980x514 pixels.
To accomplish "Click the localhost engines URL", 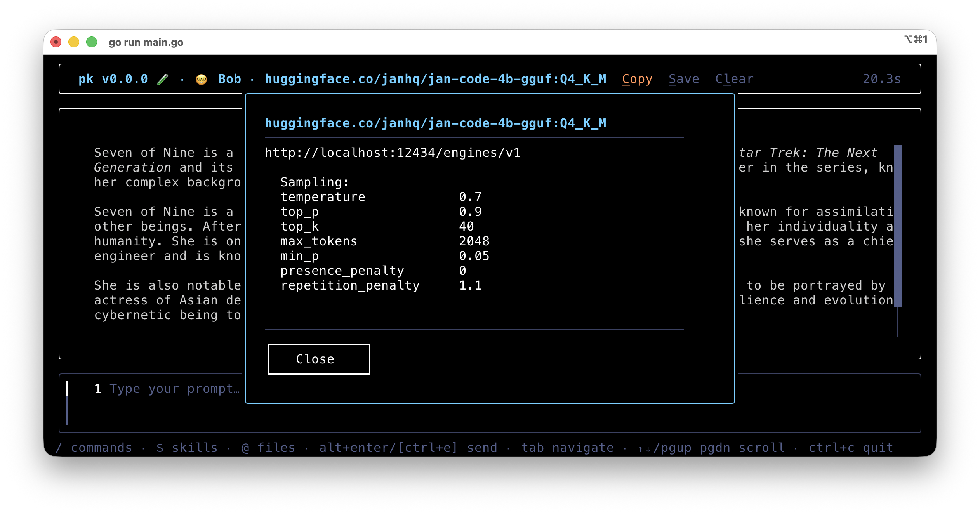I will pyautogui.click(x=393, y=153).
